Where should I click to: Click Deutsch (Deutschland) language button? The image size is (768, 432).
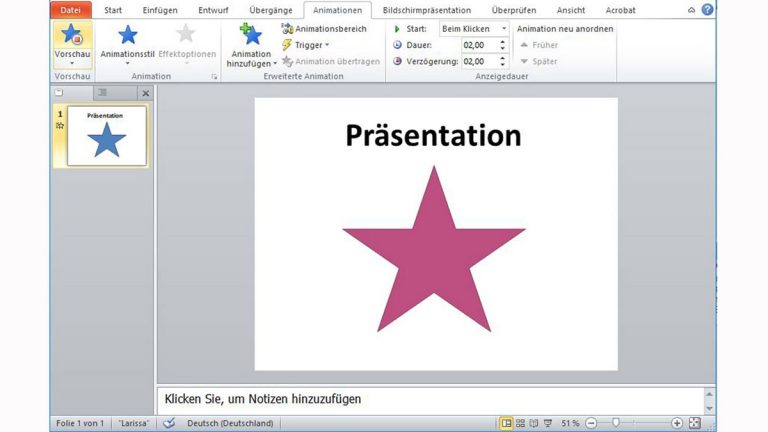[230, 423]
